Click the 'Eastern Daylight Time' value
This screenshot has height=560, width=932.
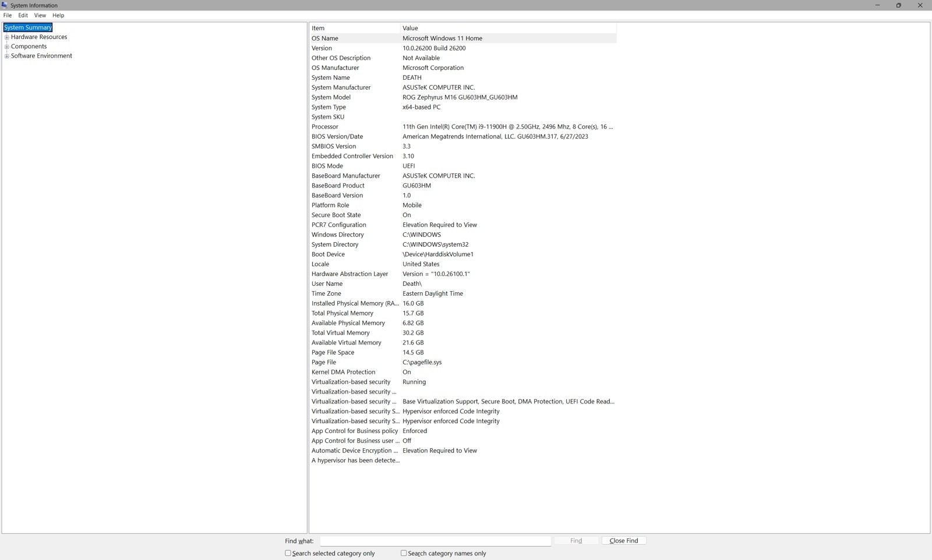tap(432, 294)
